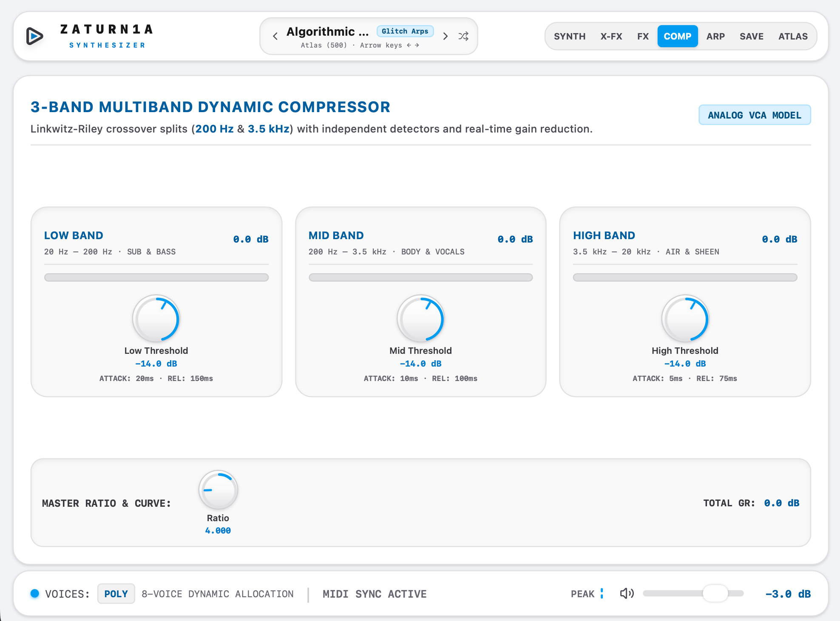Click the Mid Threshold knob
Screen dimensions: 840x621
421,319
